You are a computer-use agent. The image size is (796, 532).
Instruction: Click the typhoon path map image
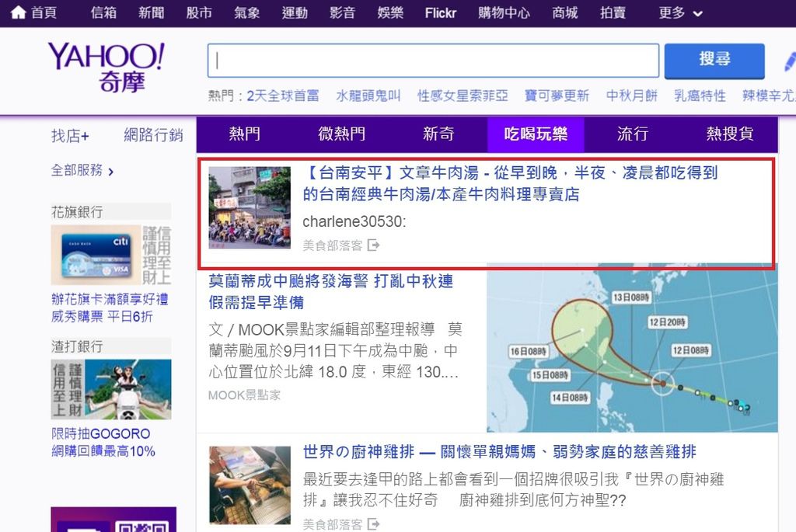point(632,348)
